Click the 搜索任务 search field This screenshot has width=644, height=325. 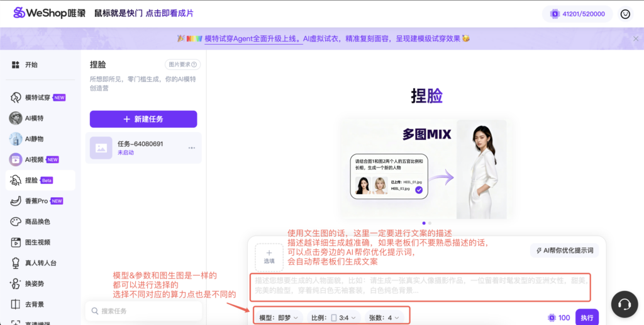click(x=143, y=311)
